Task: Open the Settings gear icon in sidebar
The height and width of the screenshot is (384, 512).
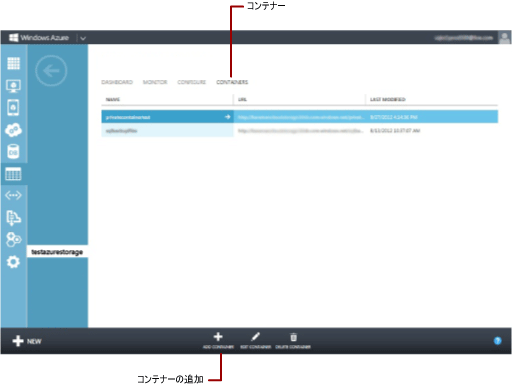Action: (13, 262)
